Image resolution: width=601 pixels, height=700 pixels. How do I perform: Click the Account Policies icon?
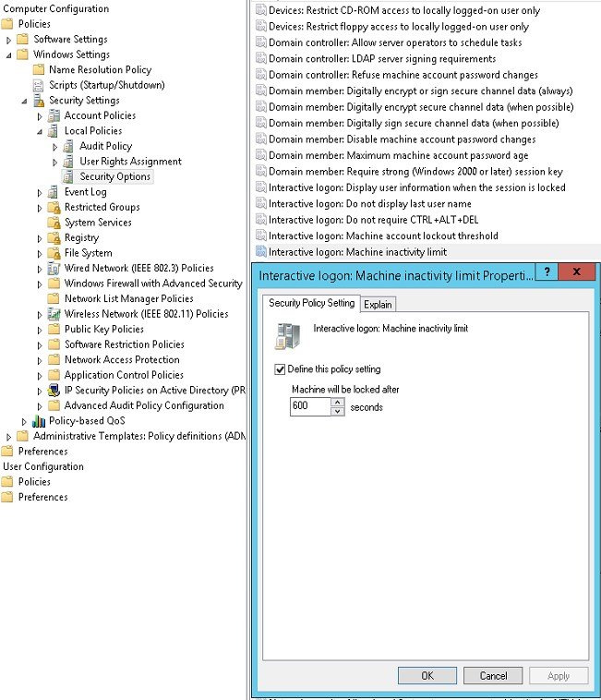(54, 115)
